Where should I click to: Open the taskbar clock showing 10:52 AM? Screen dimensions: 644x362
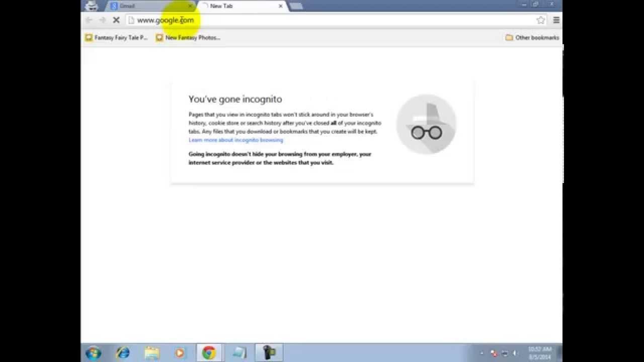pos(540,353)
